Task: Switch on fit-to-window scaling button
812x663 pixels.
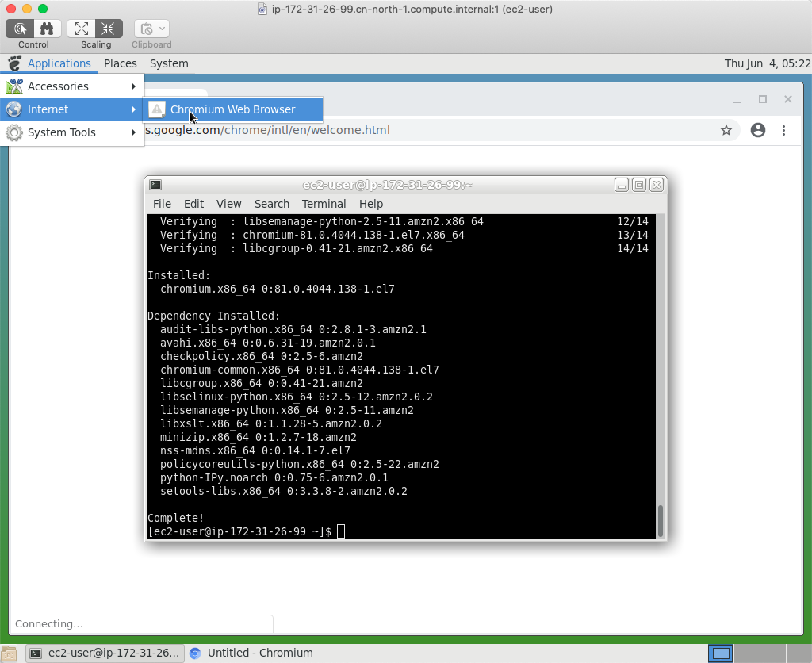Action: (x=82, y=29)
